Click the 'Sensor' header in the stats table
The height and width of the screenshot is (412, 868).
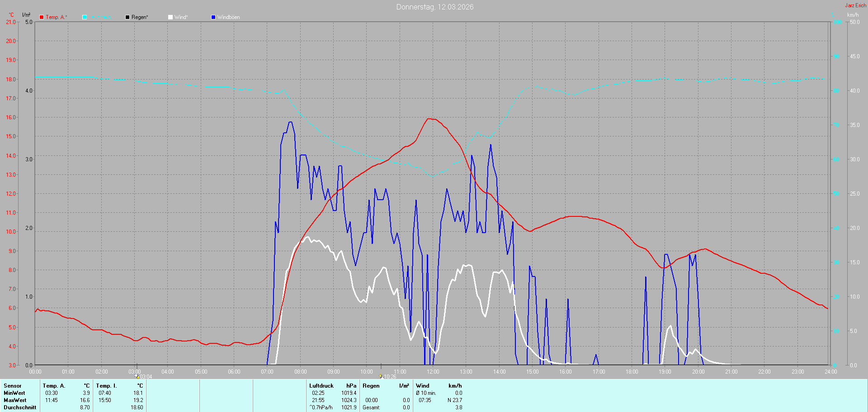pos(13,386)
